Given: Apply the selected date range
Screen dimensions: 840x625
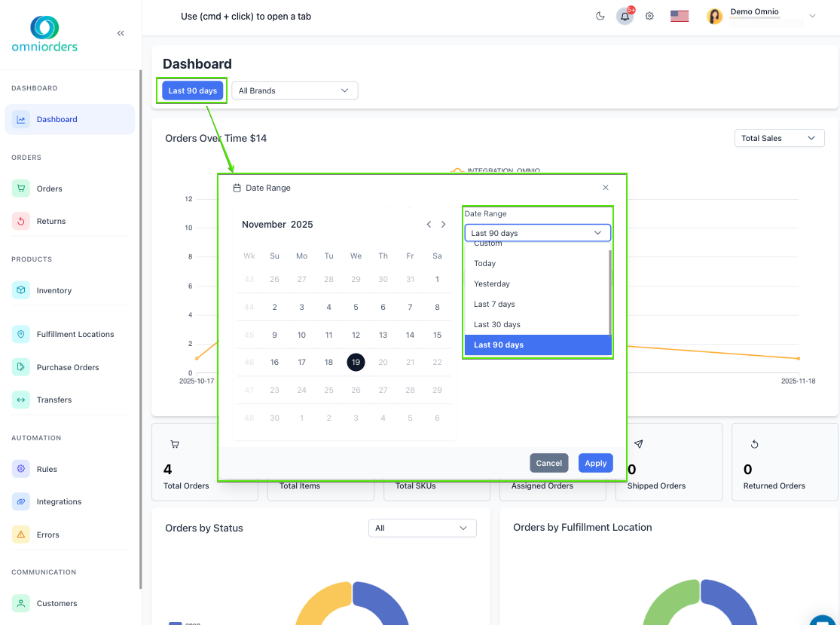Looking at the screenshot, I should click(595, 463).
